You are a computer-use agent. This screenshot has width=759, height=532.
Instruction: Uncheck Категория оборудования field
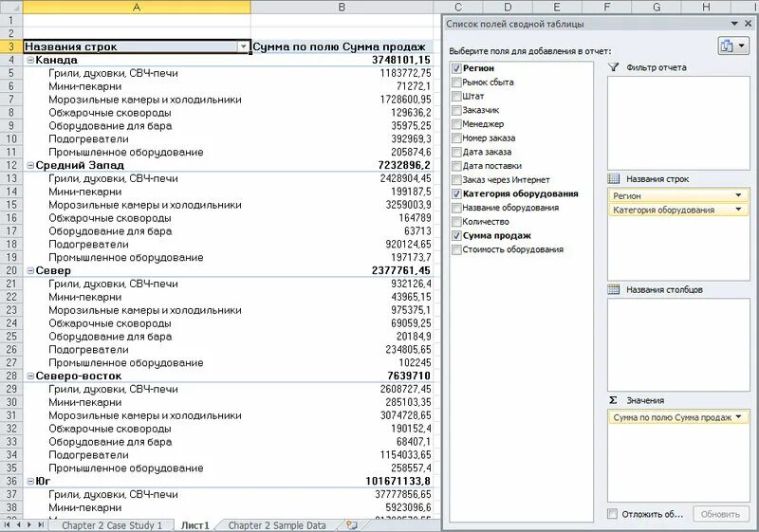pos(456,194)
